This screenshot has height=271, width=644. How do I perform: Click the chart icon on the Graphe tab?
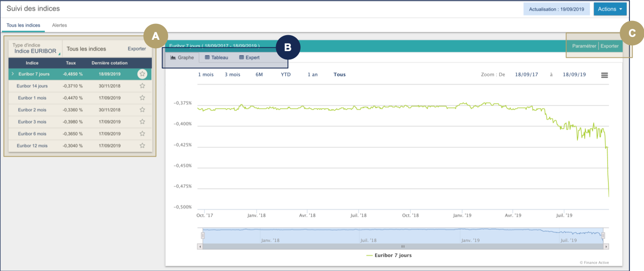173,57
